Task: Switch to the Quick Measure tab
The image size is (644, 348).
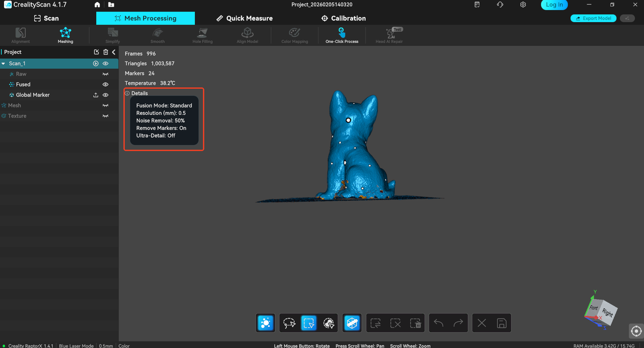Action: [245, 18]
